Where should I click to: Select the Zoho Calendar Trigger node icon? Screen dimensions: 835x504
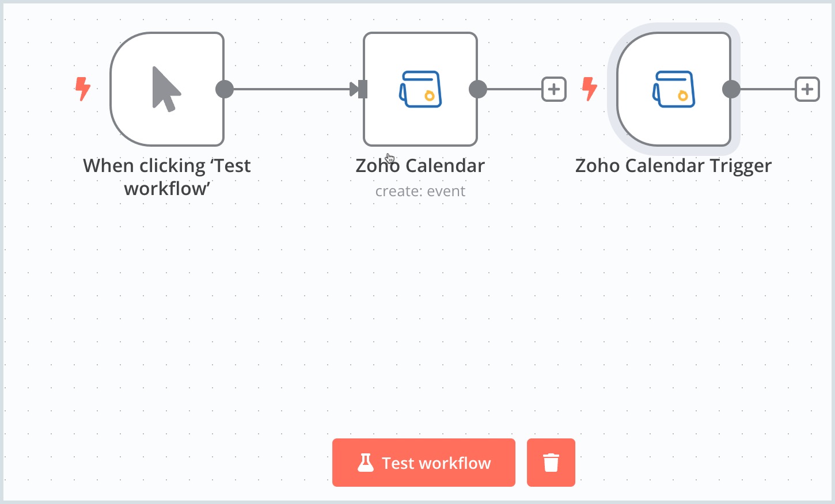tap(674, 89)
